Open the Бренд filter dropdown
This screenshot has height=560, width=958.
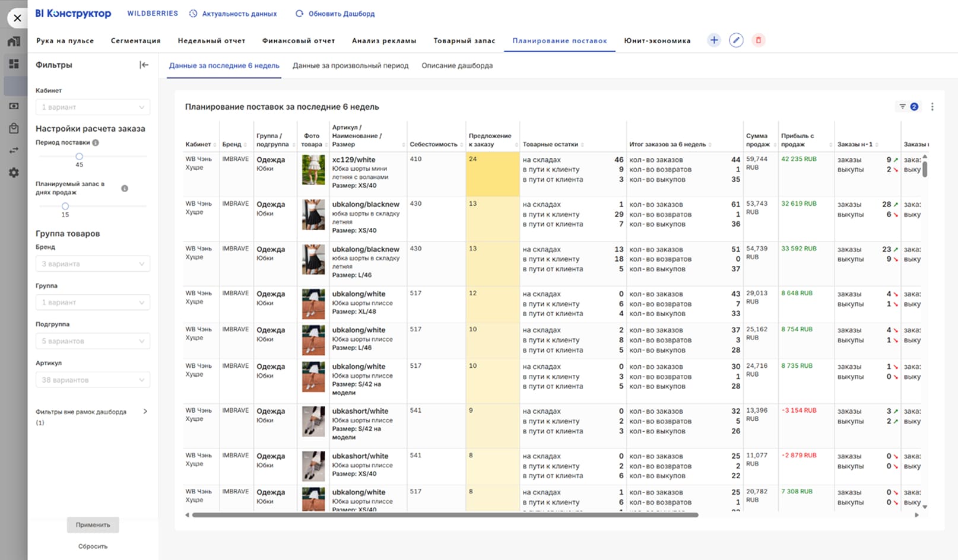[x=93, y=264]
